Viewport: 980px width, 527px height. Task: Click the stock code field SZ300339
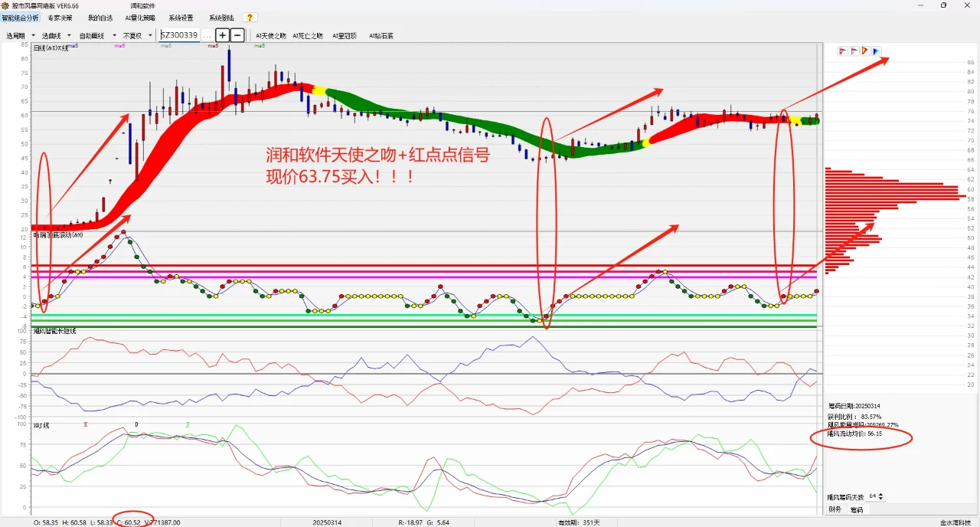tap(179, 35)
